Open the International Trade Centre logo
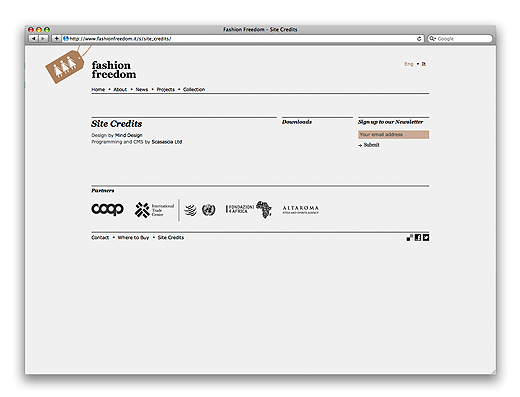520x397 pixels. [154, 210]
